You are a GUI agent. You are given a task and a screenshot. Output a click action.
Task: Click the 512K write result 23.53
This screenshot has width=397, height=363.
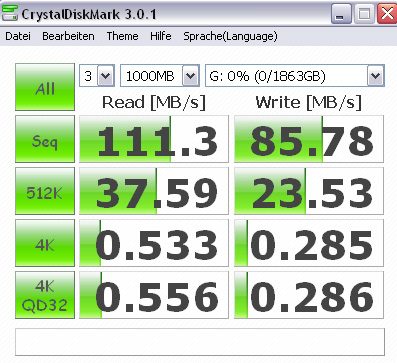[x=309, y=191]
